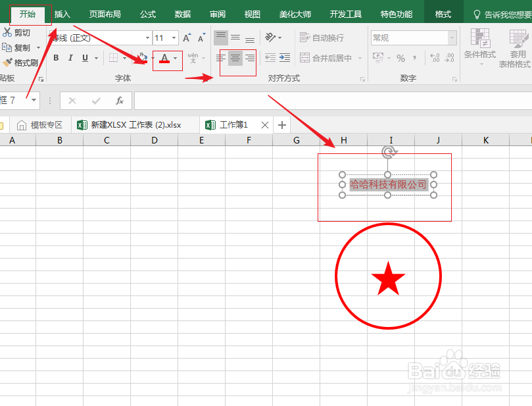Select the Format Painter (格式刷) tool
Screen dimensions: 532x406
point(22,63)
